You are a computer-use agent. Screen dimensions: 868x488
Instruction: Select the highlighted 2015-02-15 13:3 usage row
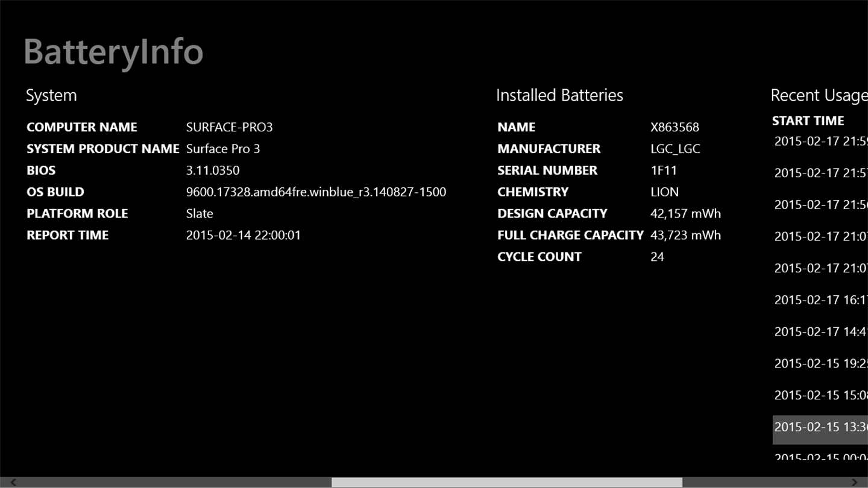tap(820, 430)
